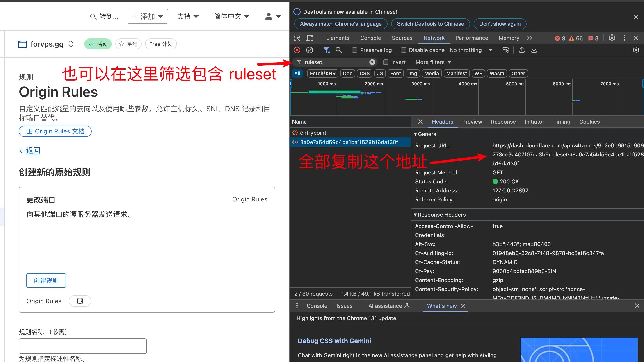Open the 简体中文 language dropdown
Screen dimensions: 644x362
[x=232, y=16]
